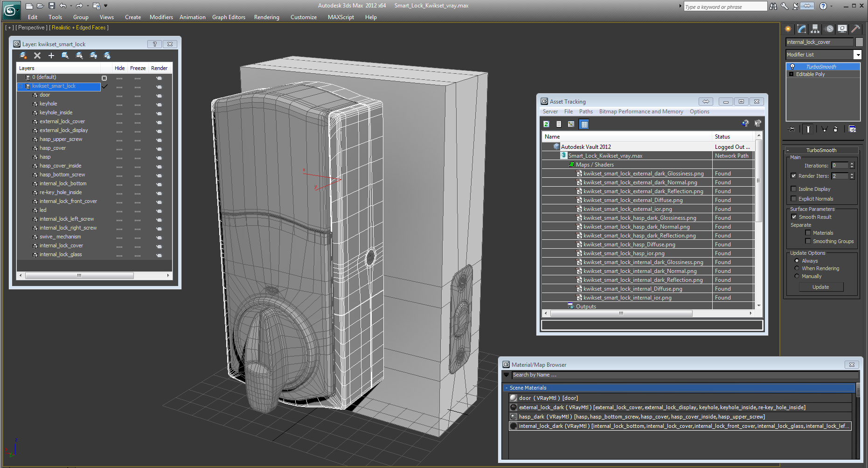The image size is (868, 468).
Task: Click Remove Modifier trash icon
Action: click(835, 129)
